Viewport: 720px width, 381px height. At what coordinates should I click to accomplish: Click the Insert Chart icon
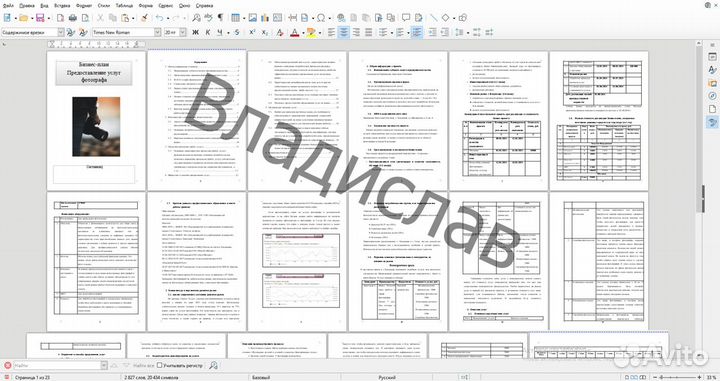265,18
